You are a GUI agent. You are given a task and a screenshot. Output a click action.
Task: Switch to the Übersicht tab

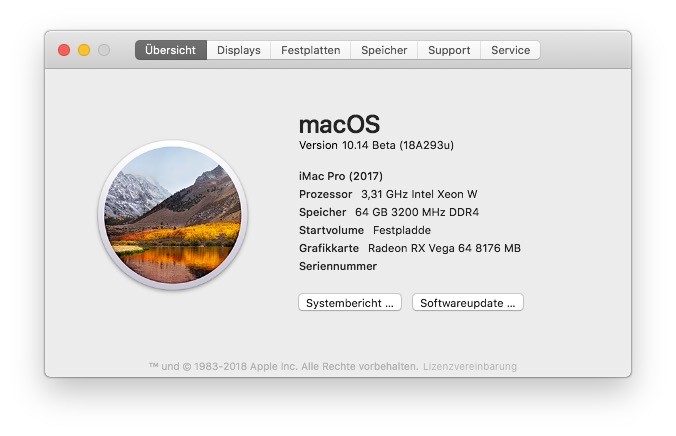click(x=171, y=50)
